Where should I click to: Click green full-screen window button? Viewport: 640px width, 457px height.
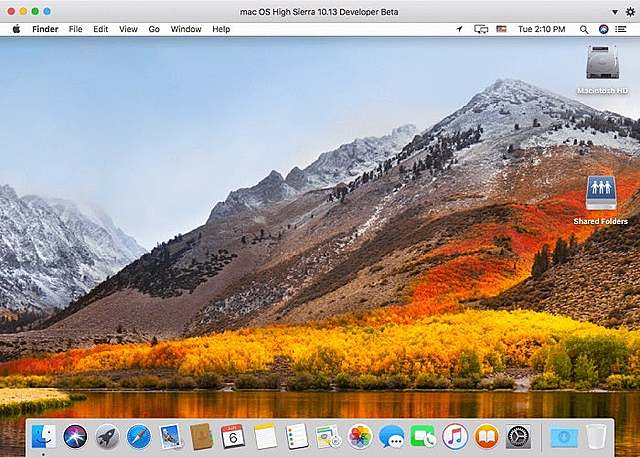35,11
